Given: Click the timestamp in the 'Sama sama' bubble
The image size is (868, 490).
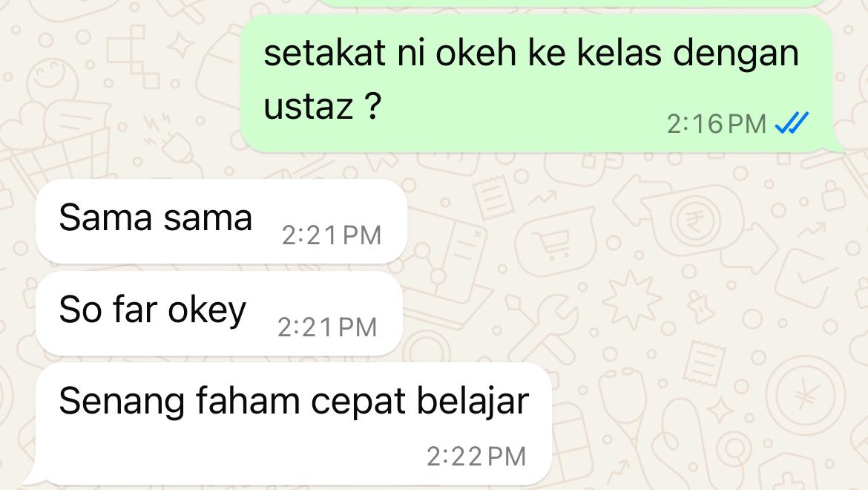Looking at the screenshot, I should [x=332, y=235].
